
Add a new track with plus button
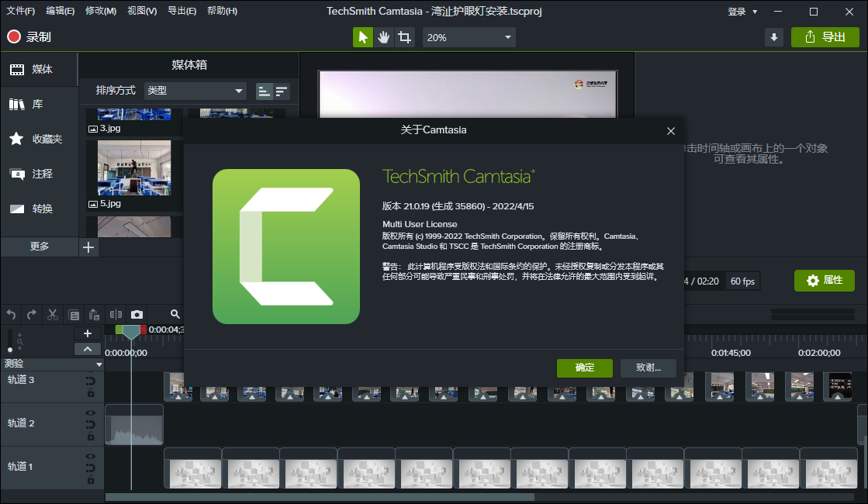coord(88,333)
